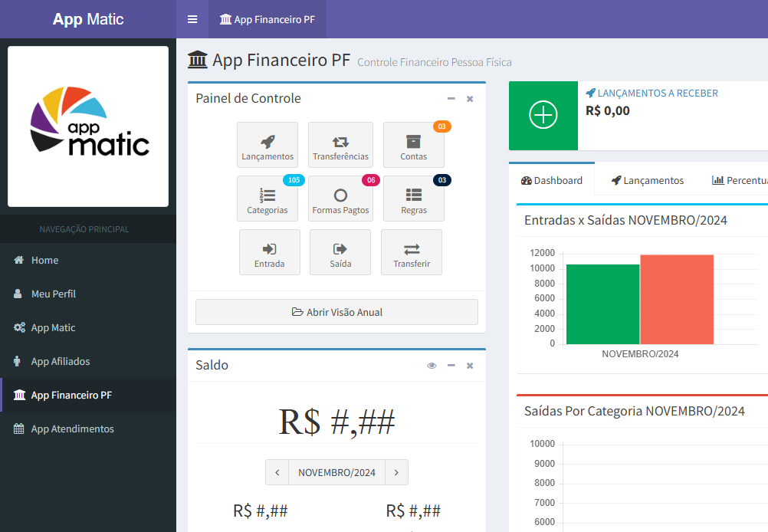Viewport: 768px width, 532px height.
Task: Toggle Saldo visibility with the eye icon
Action: pyautogui.click(x=432, y=366)
